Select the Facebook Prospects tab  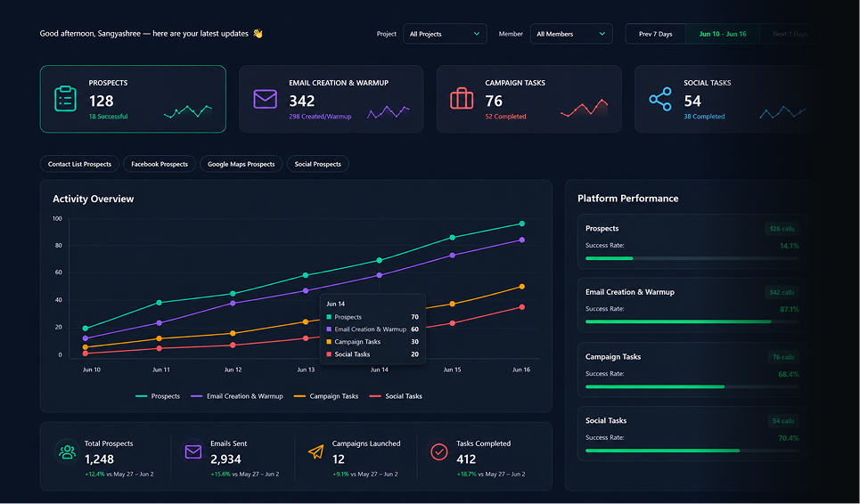click(x=160, y=164)
